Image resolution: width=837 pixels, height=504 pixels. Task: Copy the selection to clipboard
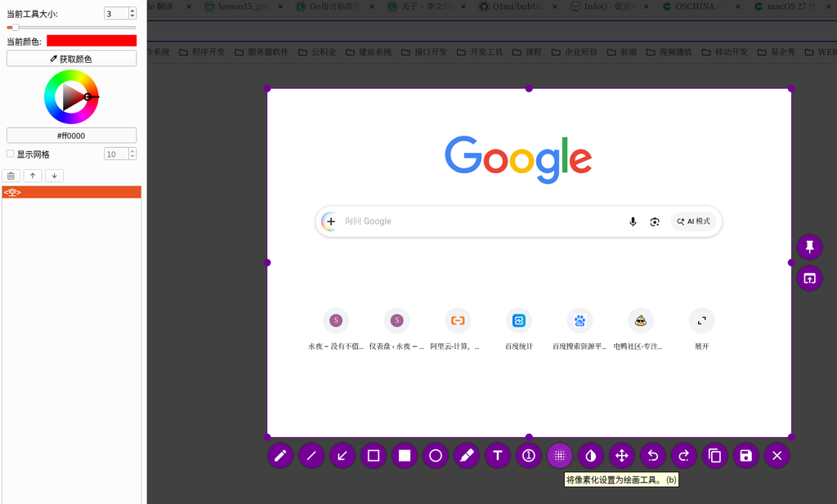coord(714,456)
